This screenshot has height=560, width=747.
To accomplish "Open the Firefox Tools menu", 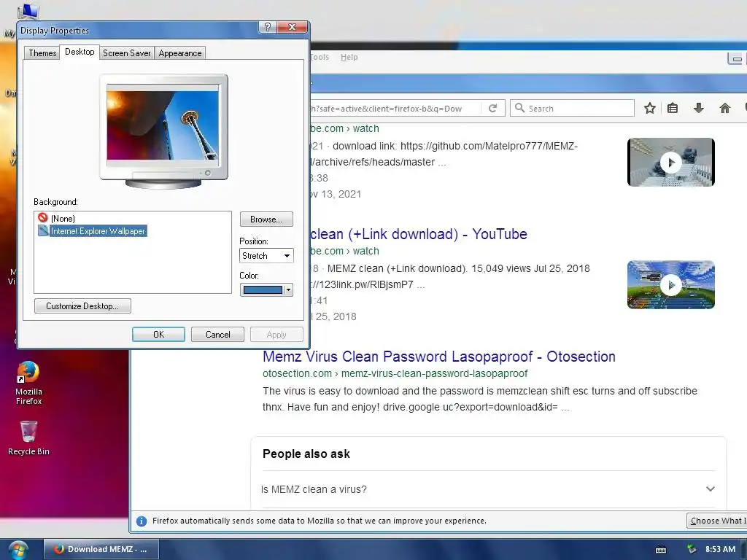I will click(320, 57).
